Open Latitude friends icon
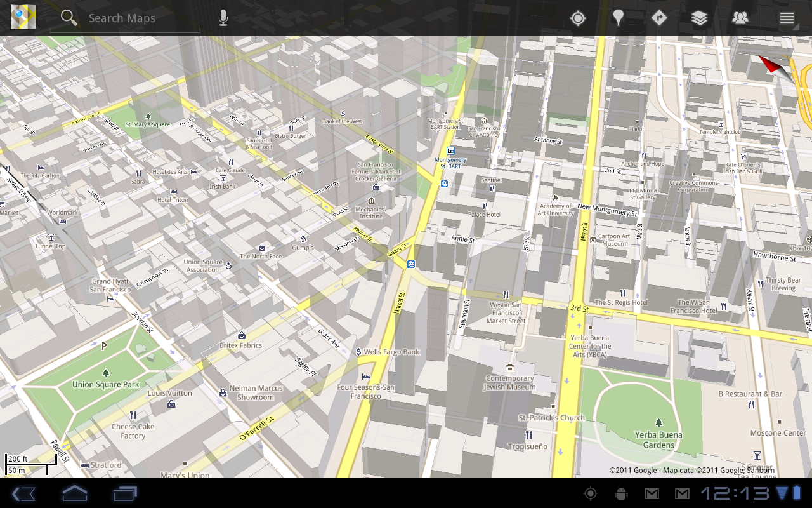The width and height of the screenshot is (812, 508). pyautogui.click(x=740, y=18)
